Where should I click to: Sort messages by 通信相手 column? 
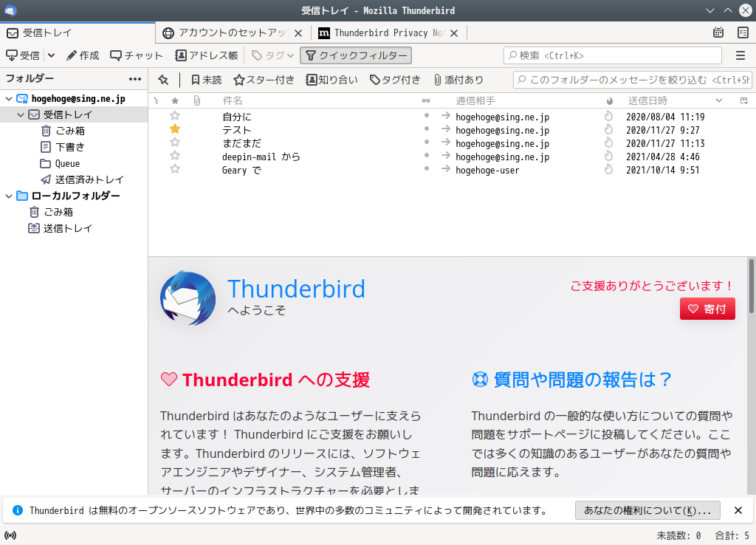(x=475, y=100)
